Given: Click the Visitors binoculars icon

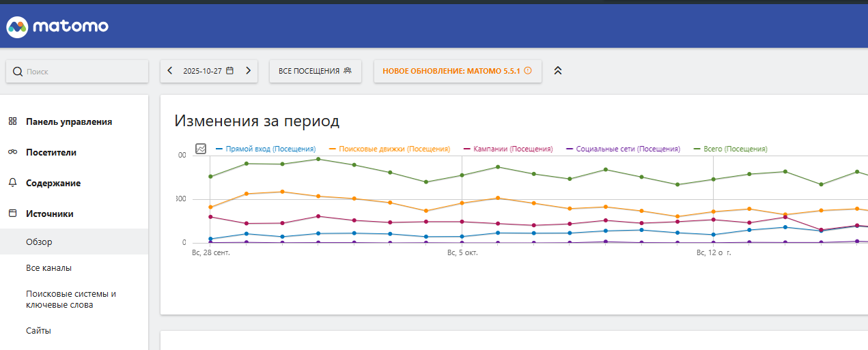Looking at the screenshot, I should (x=12, y=152).
